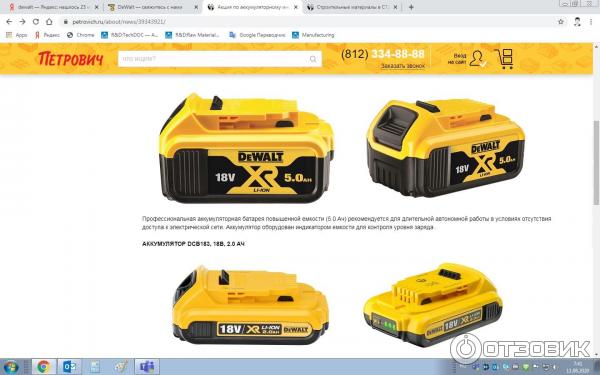This screenshot has width=600, height=375.
Task: Open Outlook from the taskbar
Action: [x=69, y=367]
